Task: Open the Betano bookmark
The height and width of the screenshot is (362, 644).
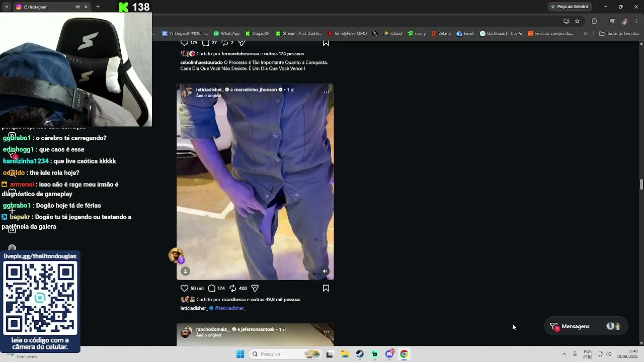Action: tap(441, 34)
